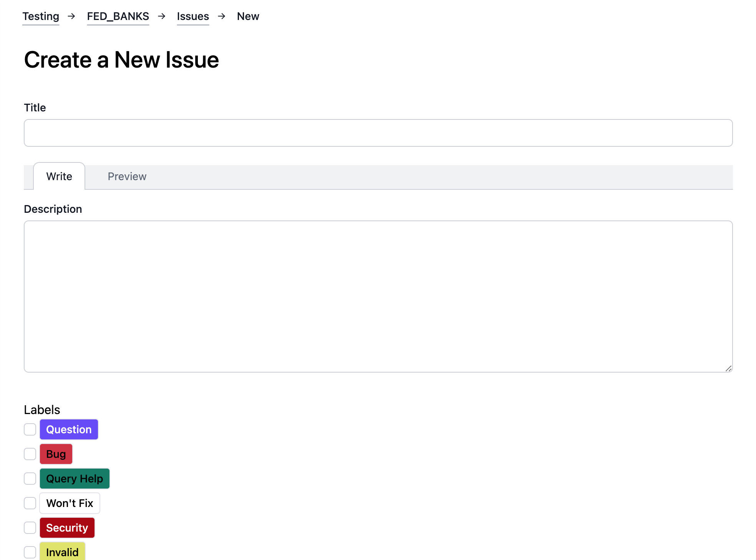
Task: Check the Question label checkbox
Action: click(30, 429)
